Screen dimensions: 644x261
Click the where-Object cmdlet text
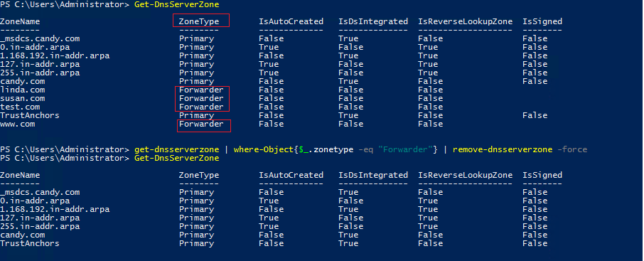(264, 149)
